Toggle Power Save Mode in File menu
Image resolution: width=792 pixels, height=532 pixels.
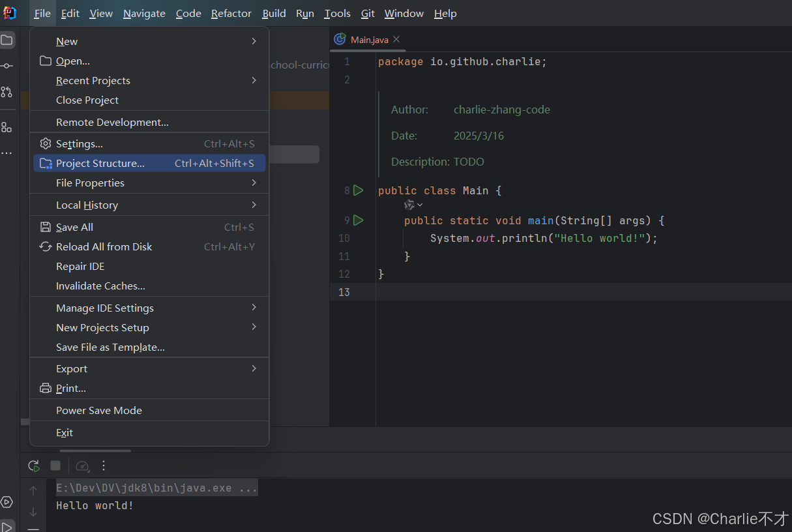click(x=99, y=410)
